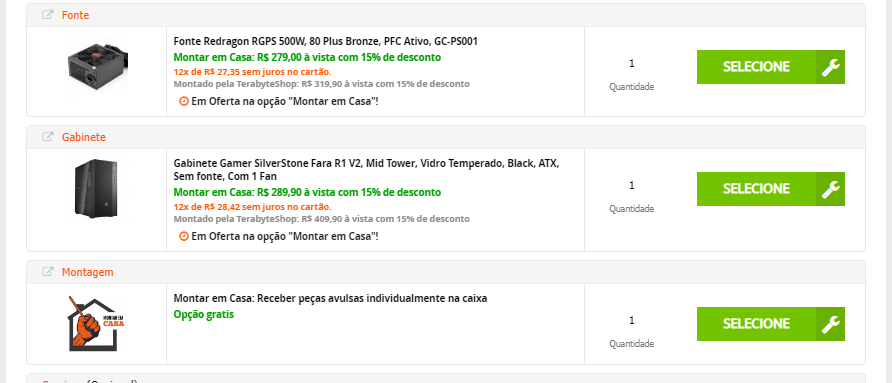This screenshot has width=892, height=383.
Task: Click clock icon in Fonte offer notice
Action: (184, 101)
